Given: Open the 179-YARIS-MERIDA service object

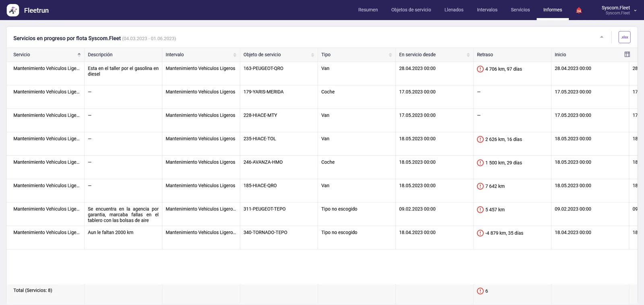Looking at the screenshot, I should coord(263,92).
